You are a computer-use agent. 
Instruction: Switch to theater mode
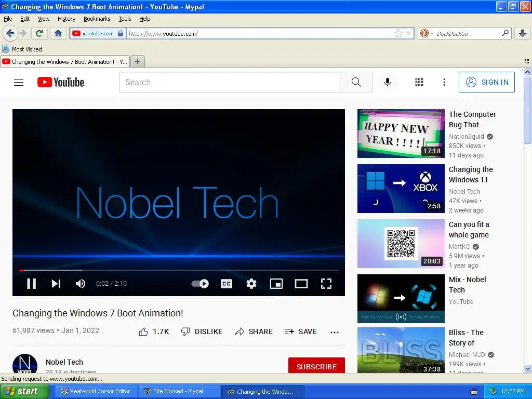[301, 284]
